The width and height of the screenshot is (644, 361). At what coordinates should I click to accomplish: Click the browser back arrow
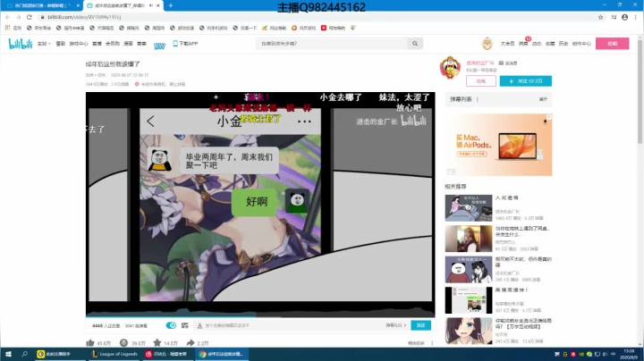pos(8,17)
